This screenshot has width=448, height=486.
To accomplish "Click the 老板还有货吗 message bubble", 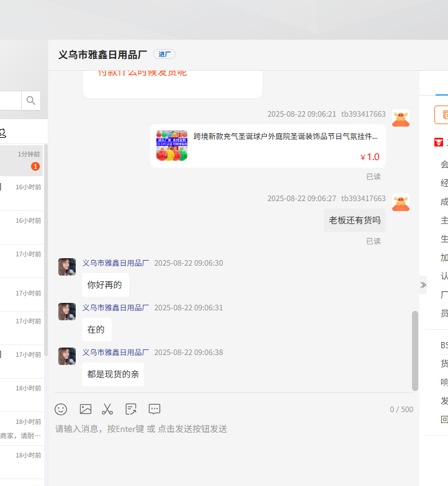I will pos(354,220).
